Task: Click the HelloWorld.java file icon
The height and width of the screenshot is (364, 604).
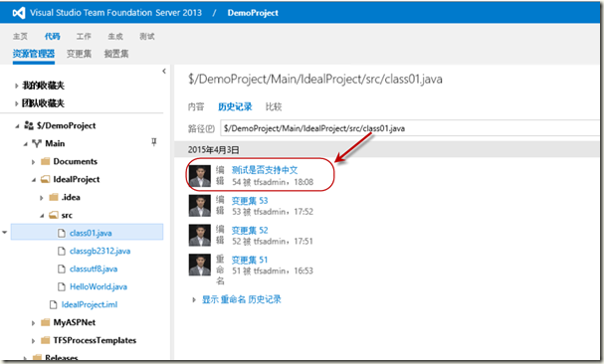Action: pyautogui.click(x=62, y=286)
